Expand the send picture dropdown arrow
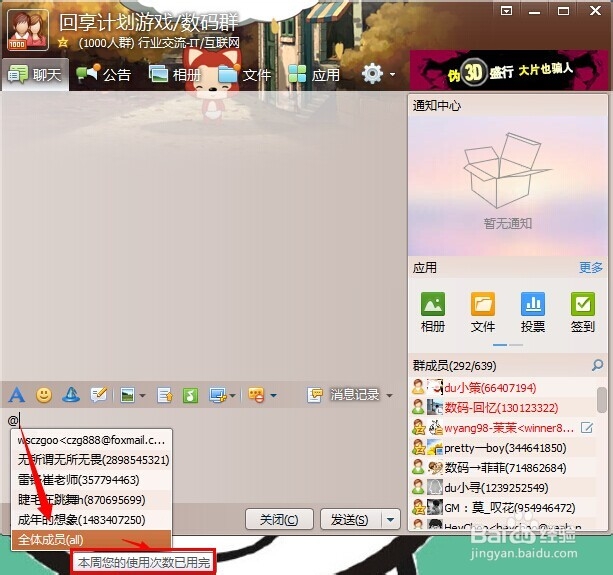The image size is (613, 575). pyautogui.click(x=143, y=396)
